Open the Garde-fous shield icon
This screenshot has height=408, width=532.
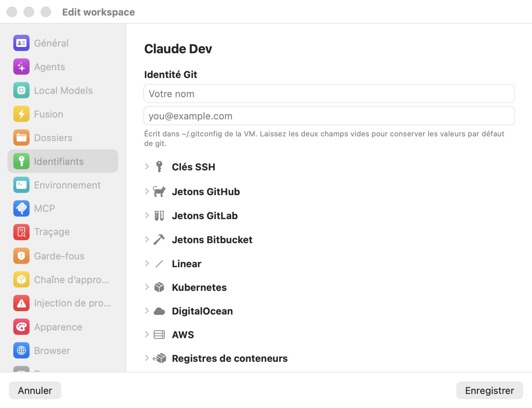[x=21, y=256]
